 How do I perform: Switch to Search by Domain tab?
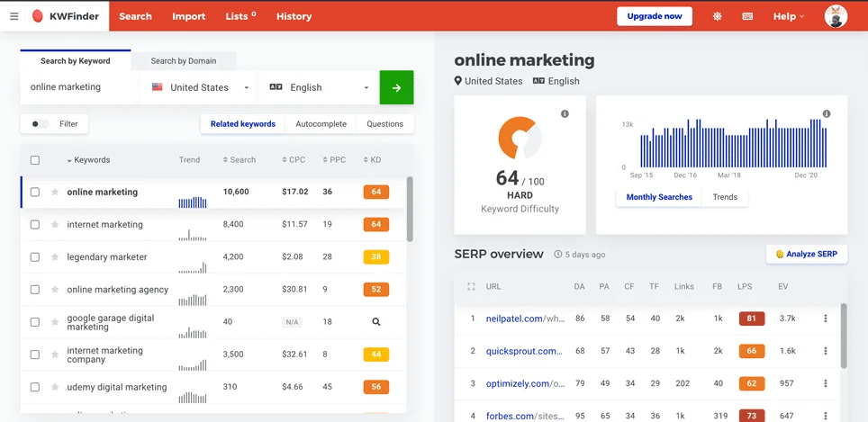click(x=184, y=61)
